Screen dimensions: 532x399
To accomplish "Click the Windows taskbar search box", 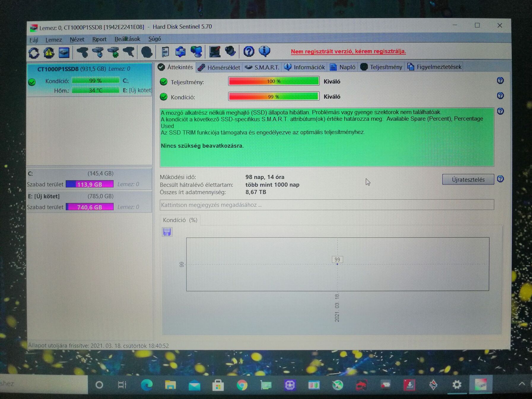I will [44, 384].
